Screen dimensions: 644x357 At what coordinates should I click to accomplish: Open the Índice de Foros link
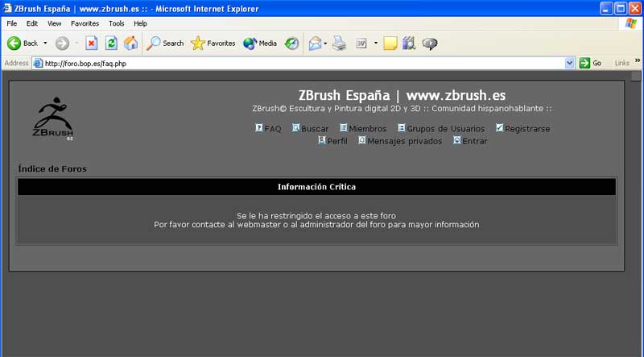click(x=52, y=169)
